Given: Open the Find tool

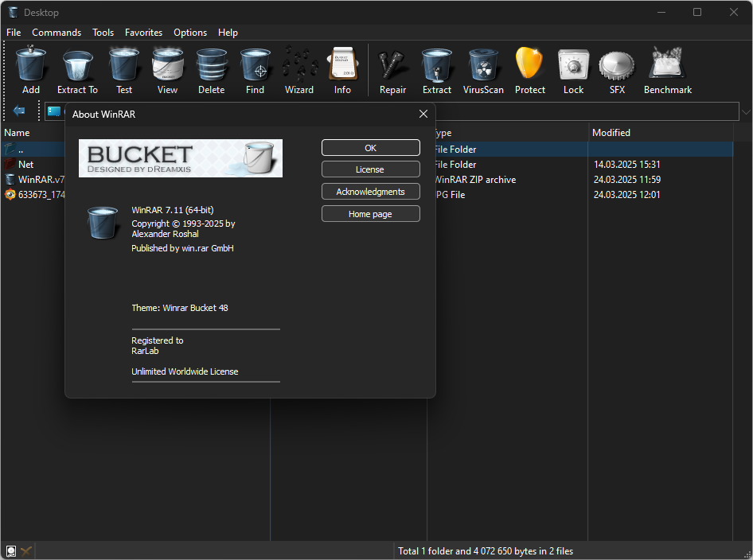Looking at the screenshot, I should pos(255,70).
